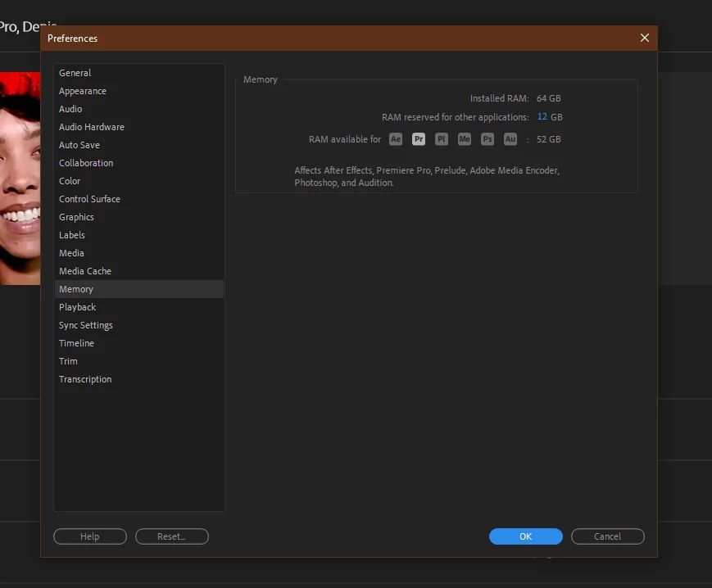Switch to Graphics preferences
The image size is (712, 588).
pyautogui.click(x=139, y=217)
